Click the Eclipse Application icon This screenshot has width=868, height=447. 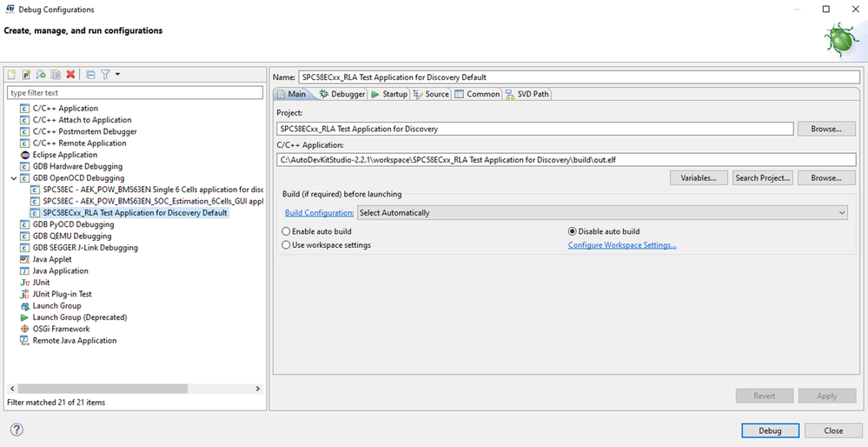(24, 155)
